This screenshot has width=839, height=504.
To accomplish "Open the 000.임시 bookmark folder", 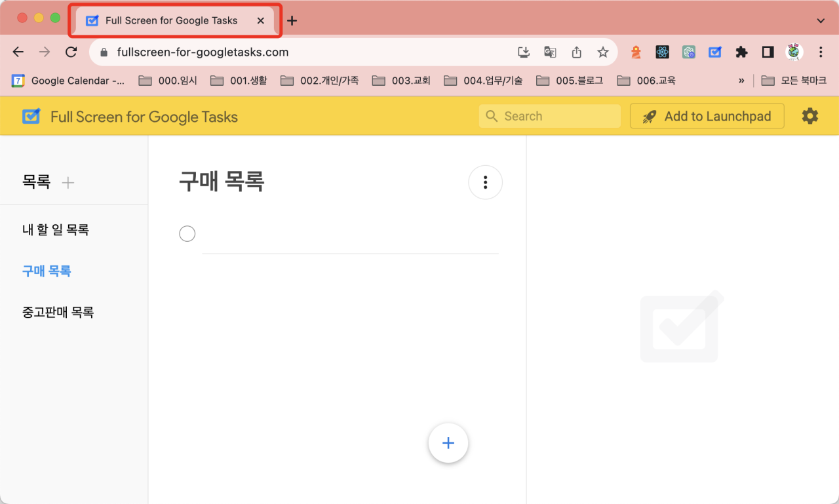I will (x=168, y=81).
